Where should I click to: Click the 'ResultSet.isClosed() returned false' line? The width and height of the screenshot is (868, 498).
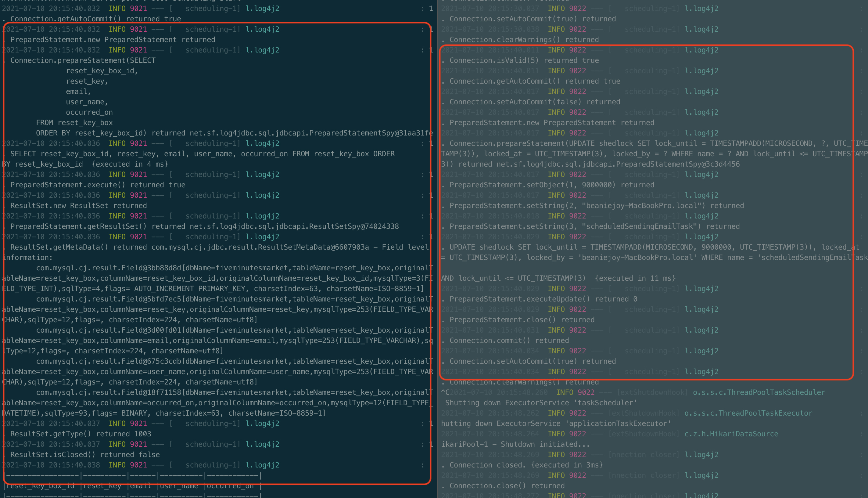(x=85, y=455)
